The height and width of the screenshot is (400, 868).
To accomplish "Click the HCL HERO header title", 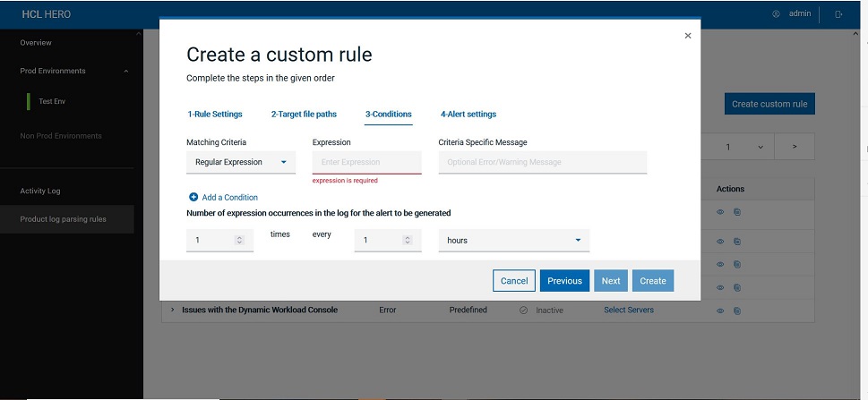I will coord(47,14).
